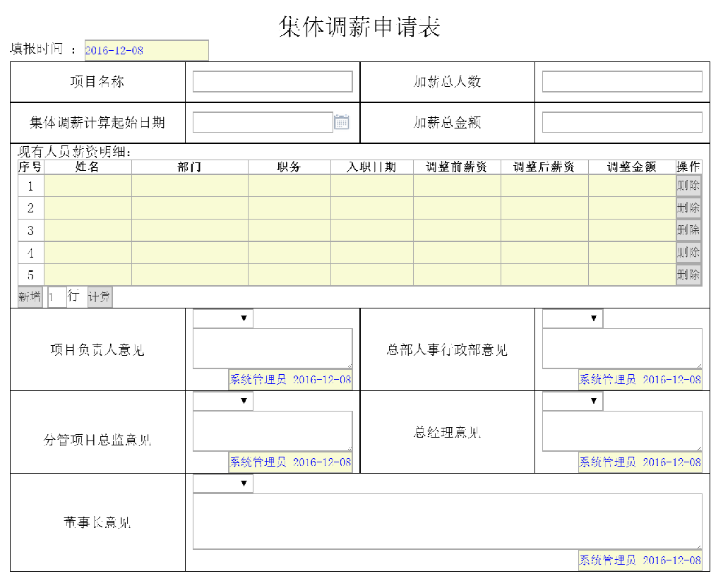The height and width of the screenshot is (588, 723).
Task: Click the 职务 column header
Action: pos(289,167)
